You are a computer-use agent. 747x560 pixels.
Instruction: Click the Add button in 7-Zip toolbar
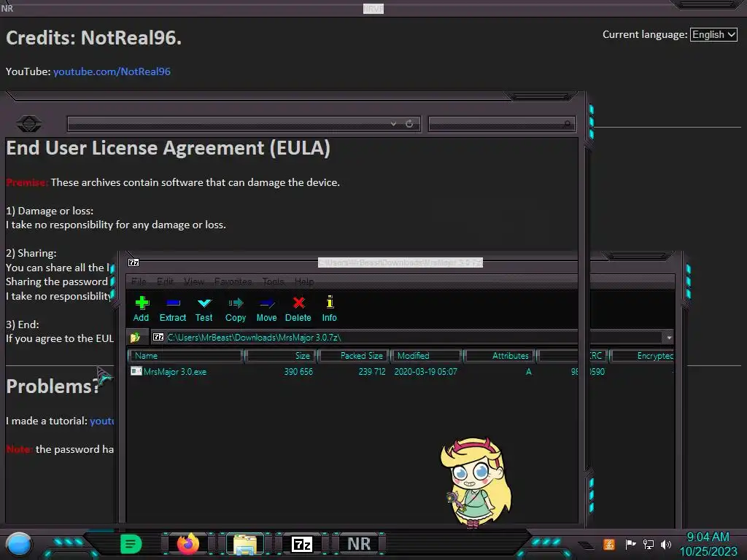141,309
